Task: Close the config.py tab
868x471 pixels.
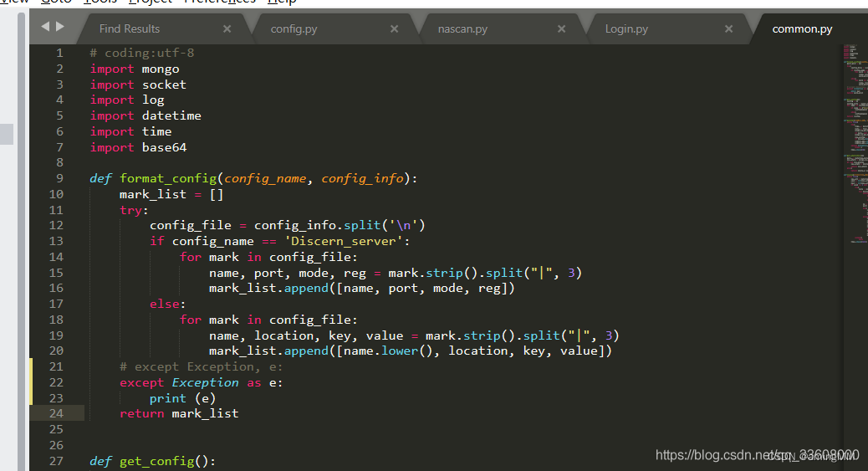Action: click(394, 28)
